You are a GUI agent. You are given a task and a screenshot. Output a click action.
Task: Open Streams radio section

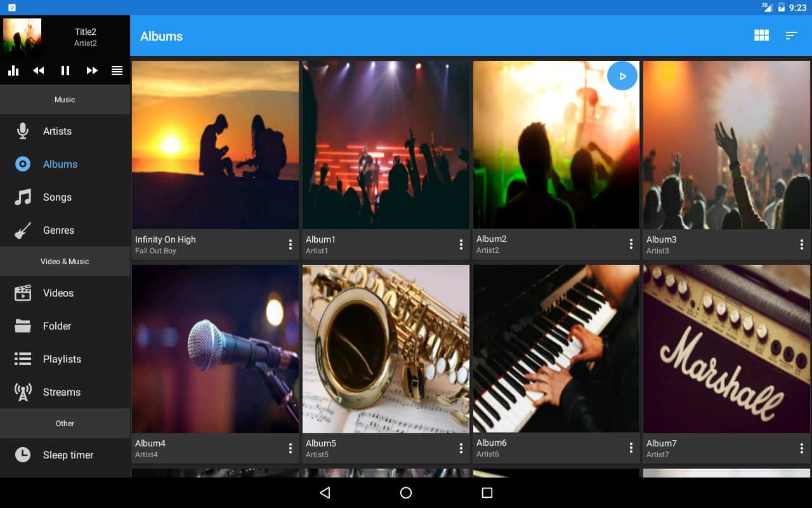[62, 392]
